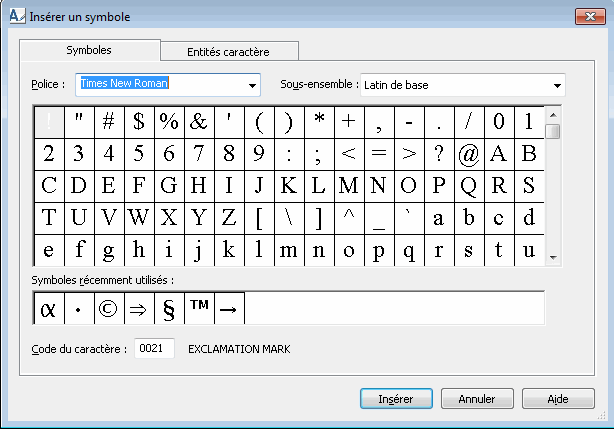Select the question mark ? symbol
The image size is (614, 429).
tap(439, 154)
